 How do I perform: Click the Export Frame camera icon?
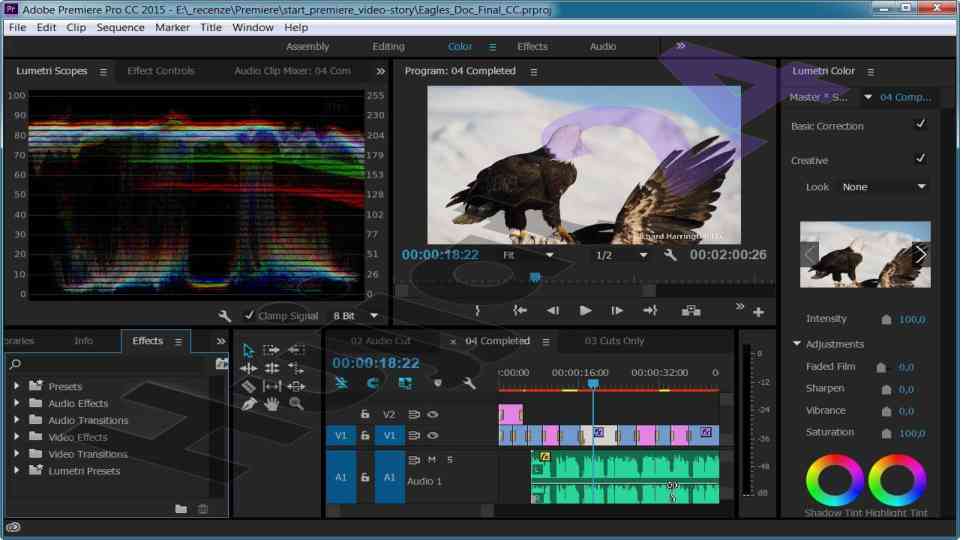(x=691, y=311)
